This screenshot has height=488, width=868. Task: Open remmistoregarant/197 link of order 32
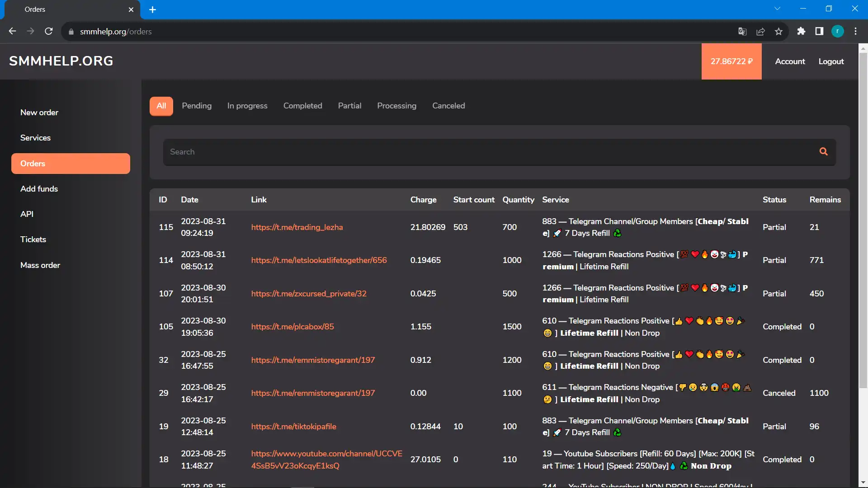(x=313, y=360)
